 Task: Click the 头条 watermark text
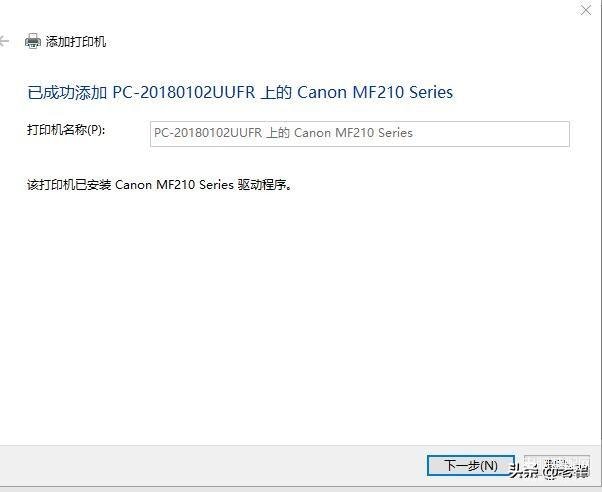click(524, 472)
